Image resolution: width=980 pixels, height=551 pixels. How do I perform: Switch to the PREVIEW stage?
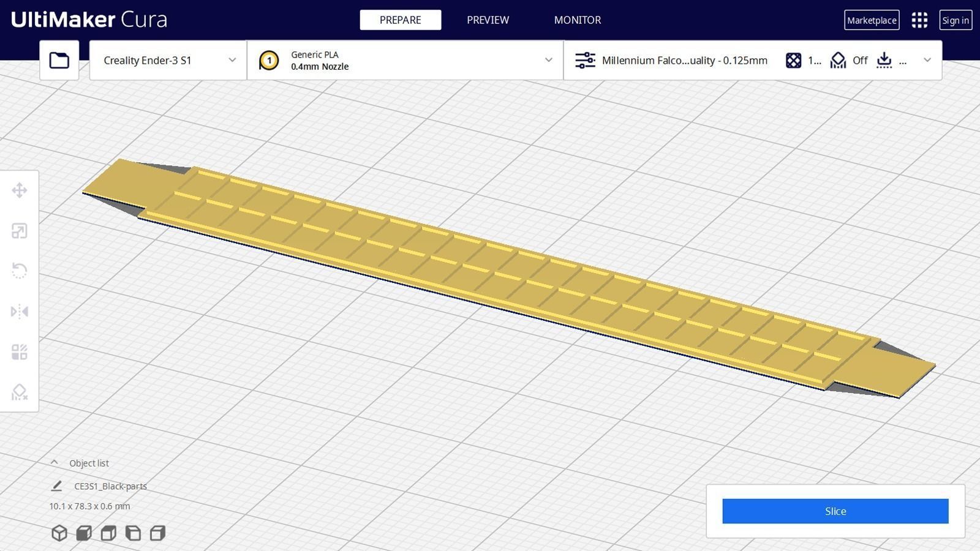click(x=488, y=20)
